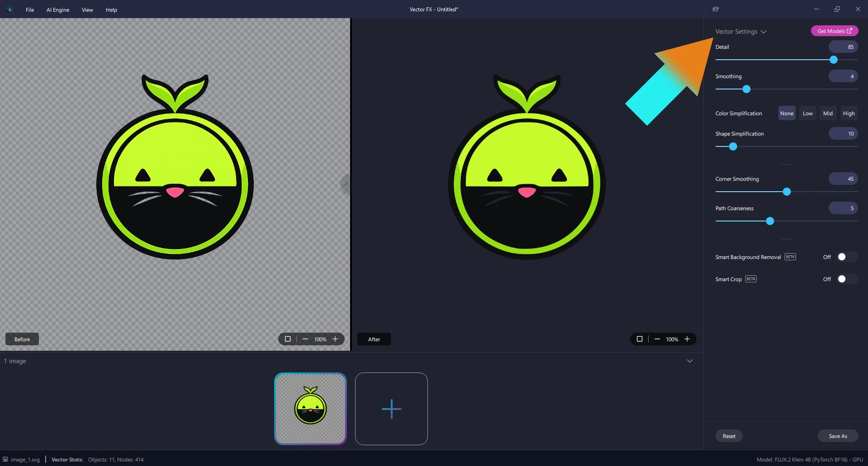
Task: Click the Before label button
Action: (22, 339)
